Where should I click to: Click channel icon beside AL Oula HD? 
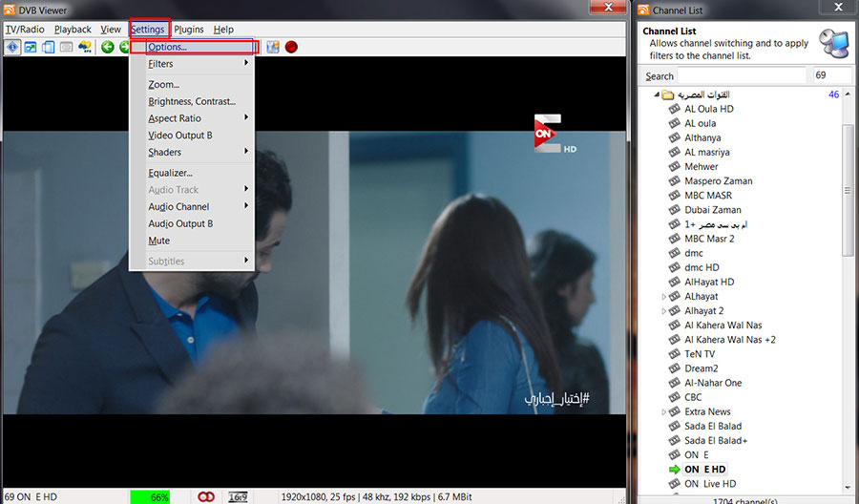(675, 109)
